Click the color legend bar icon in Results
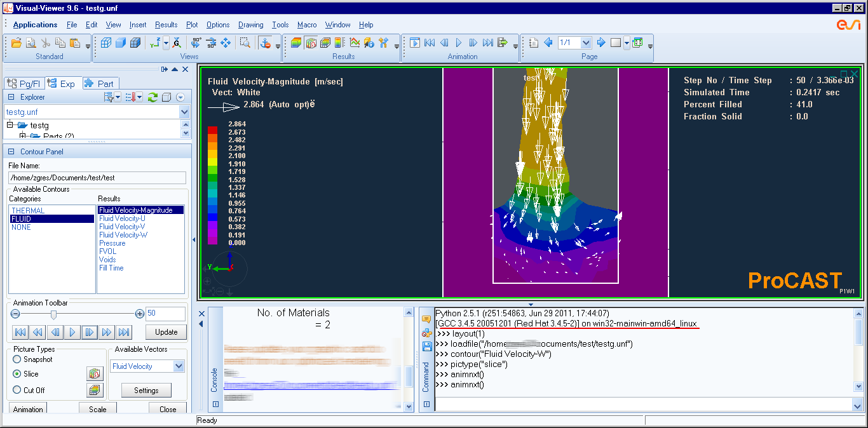This screenshot has height=428, width=868. 340,43
